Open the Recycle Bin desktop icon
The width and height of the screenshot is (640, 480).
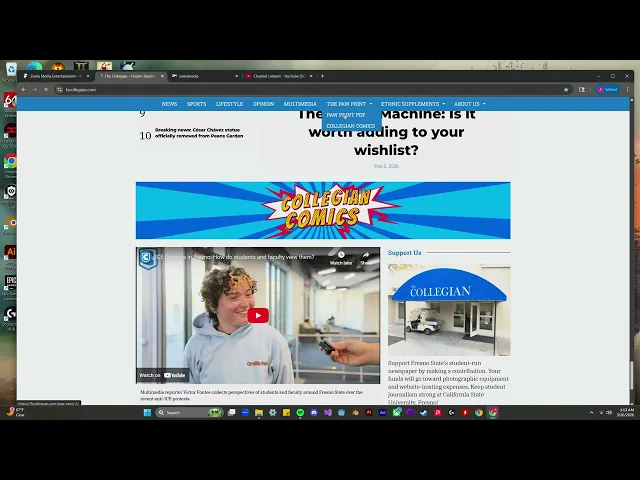[x=11, y=71]
